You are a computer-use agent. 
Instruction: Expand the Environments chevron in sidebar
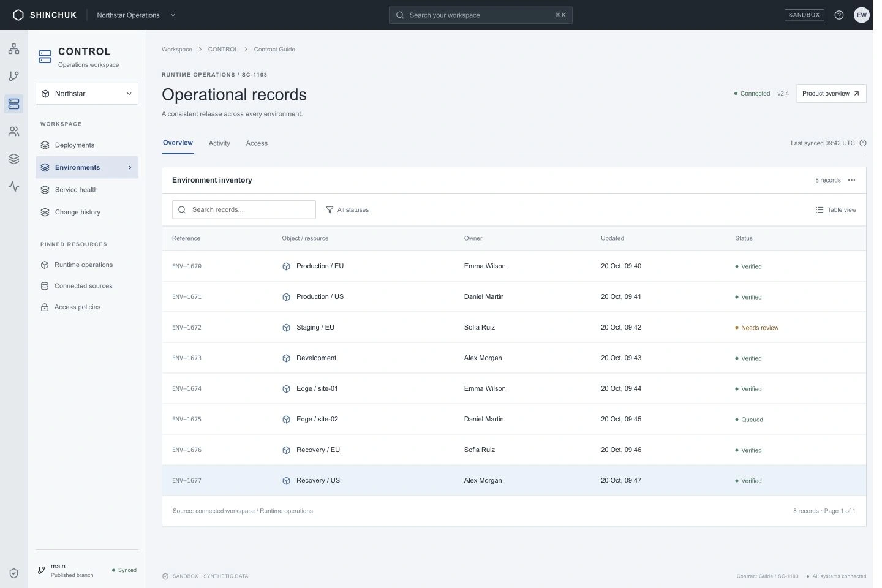point(130,167)
